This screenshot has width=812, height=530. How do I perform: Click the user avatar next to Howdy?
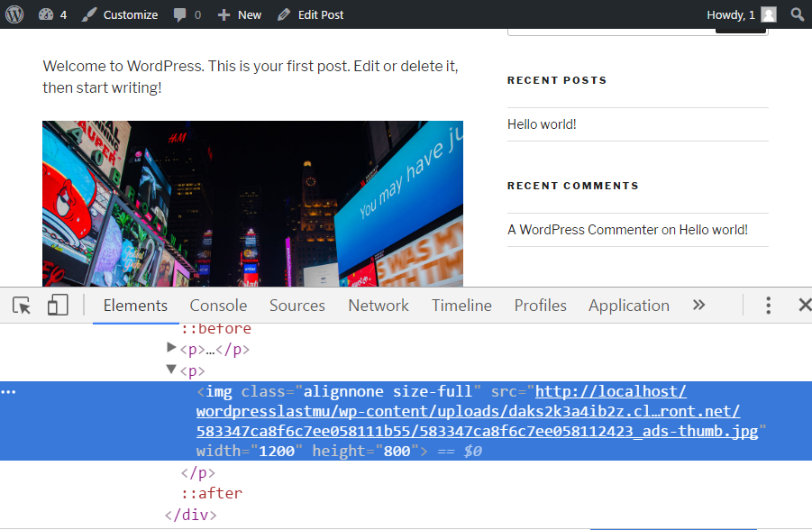tap(768, 14)
